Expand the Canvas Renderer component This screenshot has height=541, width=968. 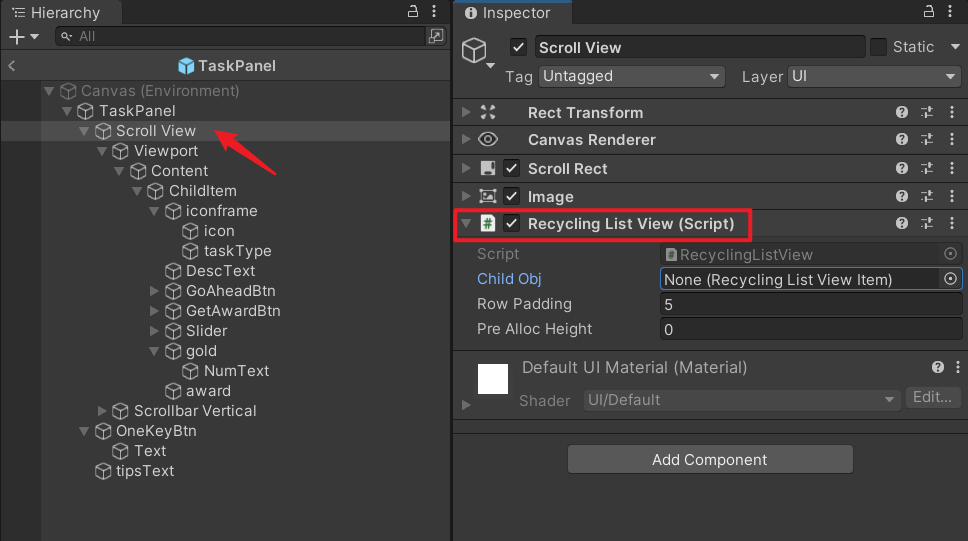[466, 140]
